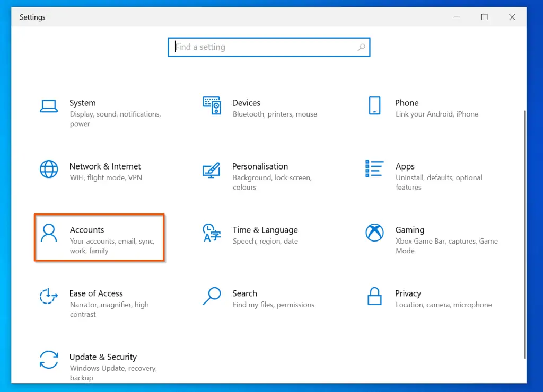Click the magnifier in the search box
The width and height of the screenshot is (543, 392).
click(x=362, y=47)
